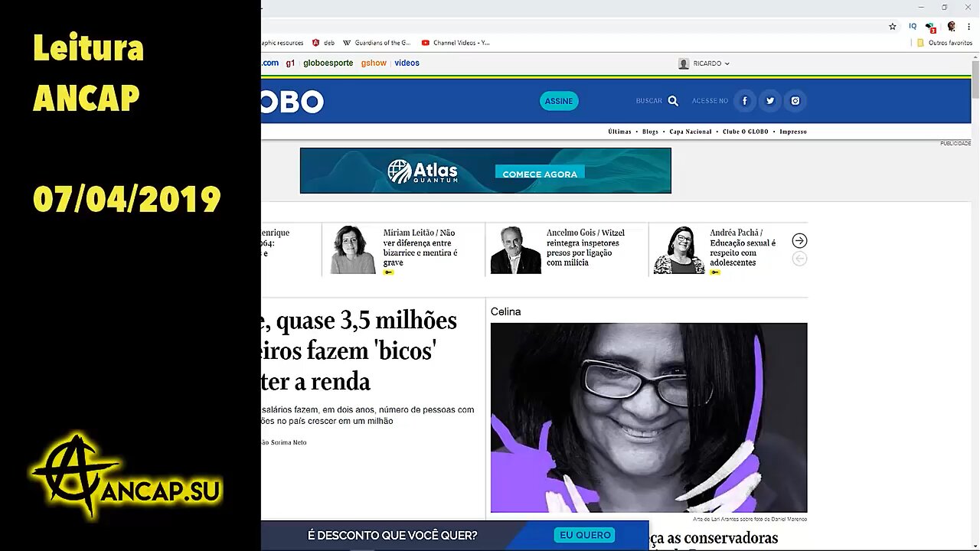Click the main article's subtitle about salários
Screen dimensions: 980x551
click(x=367, y=416)
